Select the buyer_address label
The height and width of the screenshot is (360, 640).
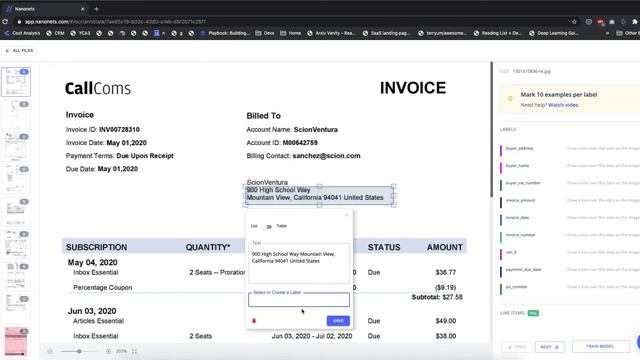519,149
